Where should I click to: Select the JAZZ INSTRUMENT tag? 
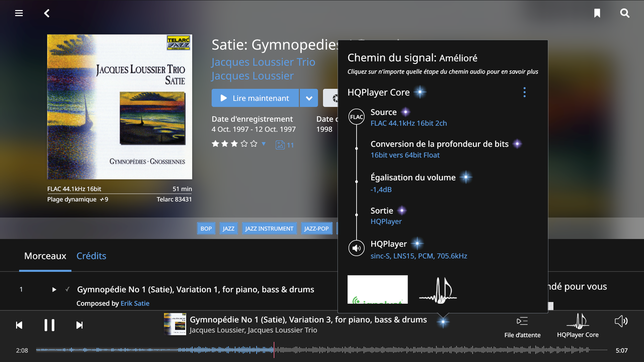pos(269,228)
